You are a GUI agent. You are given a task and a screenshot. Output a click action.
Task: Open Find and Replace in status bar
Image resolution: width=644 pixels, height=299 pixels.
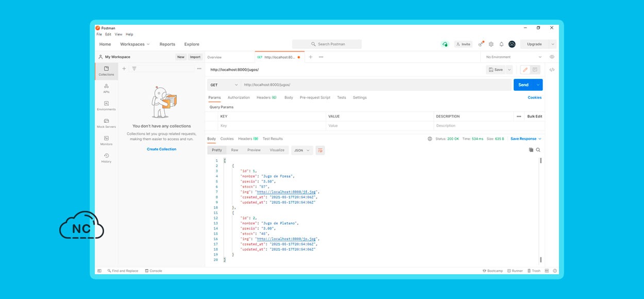123,271
